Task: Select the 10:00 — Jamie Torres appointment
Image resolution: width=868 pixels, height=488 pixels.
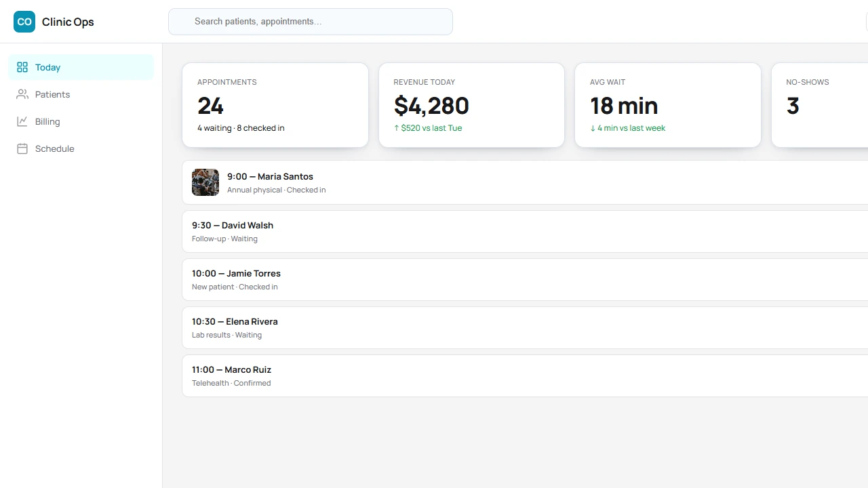Action: [525, 279]
